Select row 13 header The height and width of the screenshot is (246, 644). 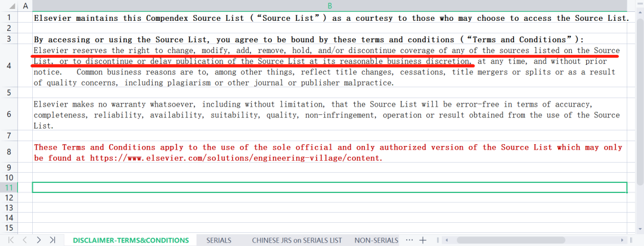pos(9,207)
